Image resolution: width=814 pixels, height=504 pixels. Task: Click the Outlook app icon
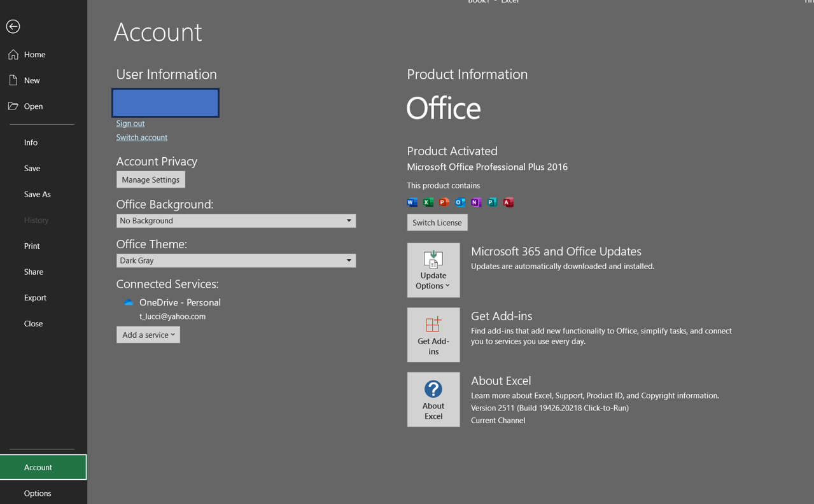pyautogui.click(x=460, y=202)
